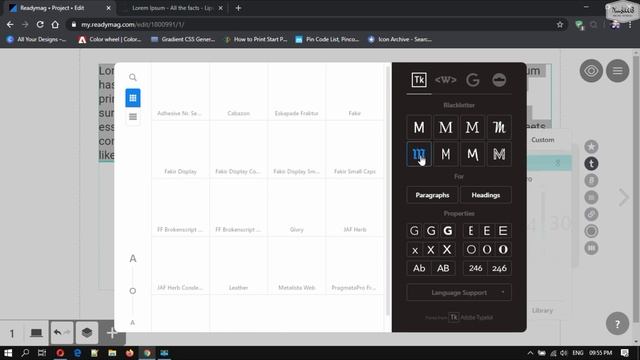Select the hat-icon font source tab
This screenshot has height=360, width=640.
[499, 80]
